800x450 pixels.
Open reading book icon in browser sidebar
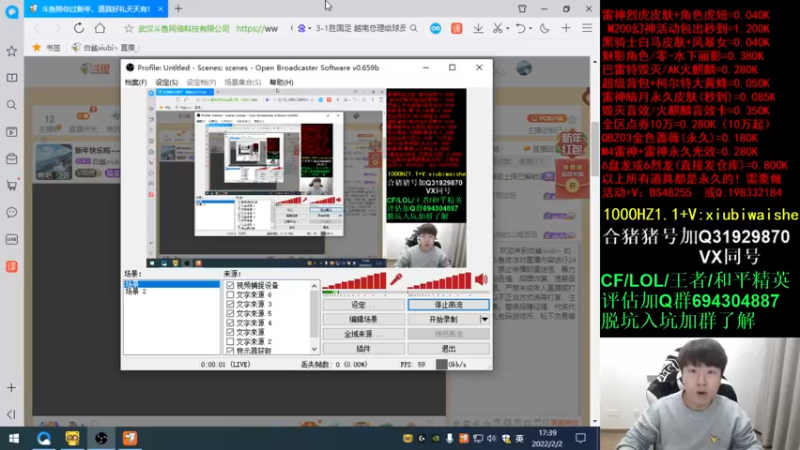coord(12,78)
